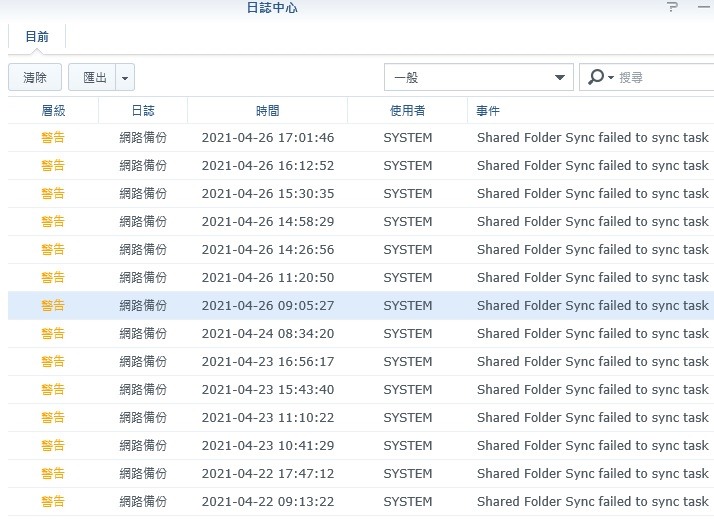Expand the 匯出 dropdown arrow
714x521 pixels.
point(125,77)
